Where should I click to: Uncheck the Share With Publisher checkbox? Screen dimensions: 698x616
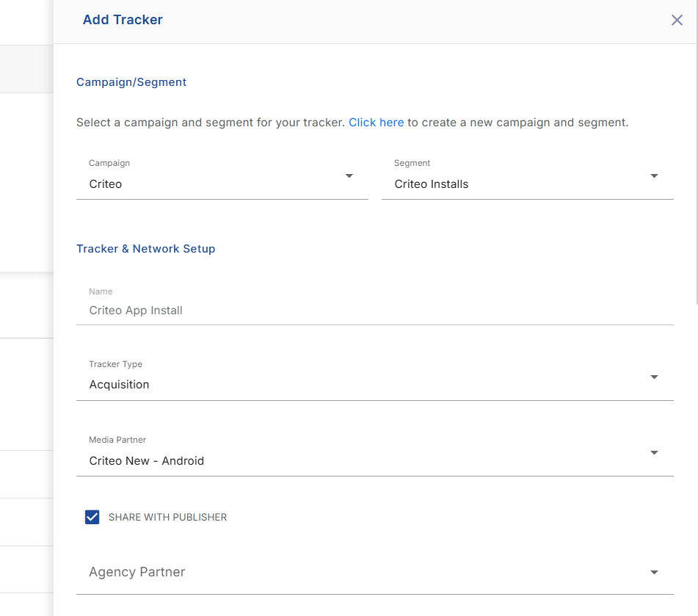click(92, 517)
